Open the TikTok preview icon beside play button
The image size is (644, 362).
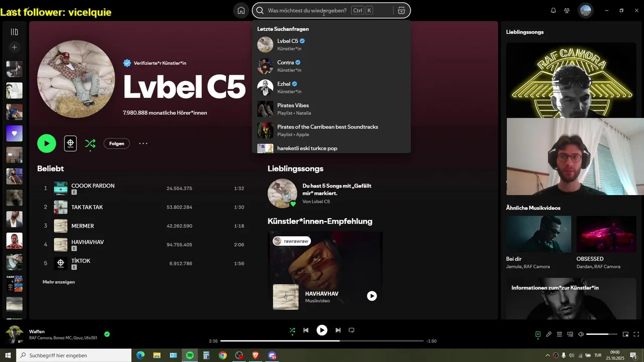click(x=70, y=143)
